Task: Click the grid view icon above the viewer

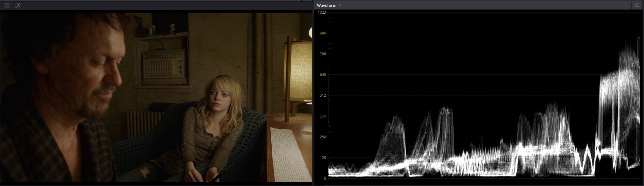Action: [7, 5]
